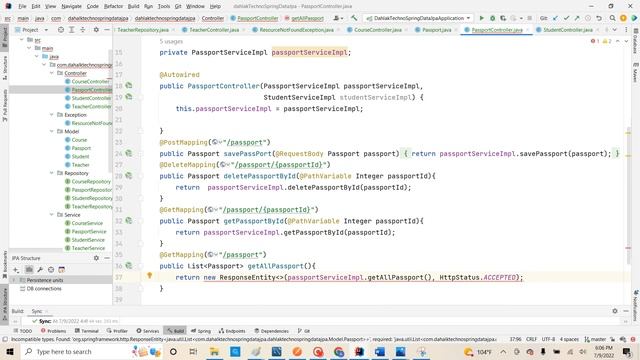Viewport: 640px width, 360px height.
Task: Click the Build project hammer icon
Action: pos(354,18)
